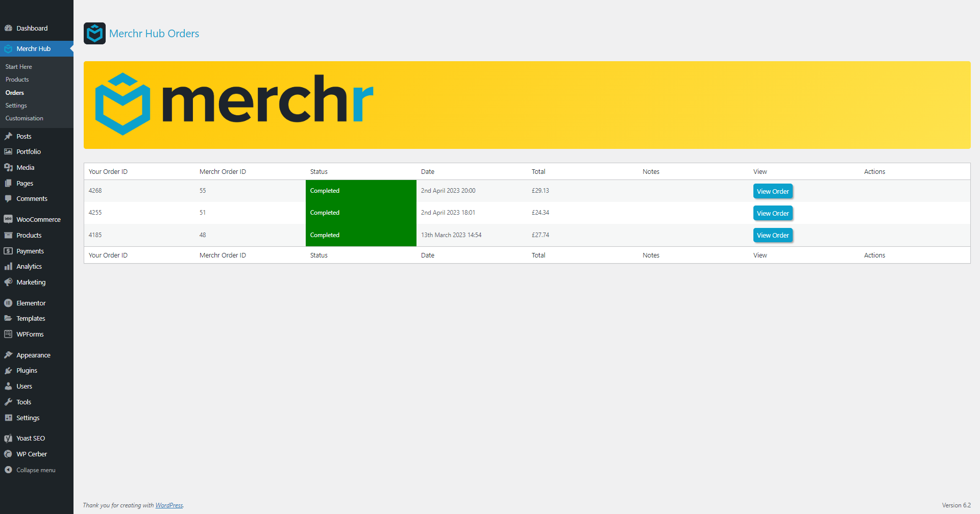Viewport: 980px width, 514px height.
Task: Click order ID 4185 cell
Action: (95, 235)
